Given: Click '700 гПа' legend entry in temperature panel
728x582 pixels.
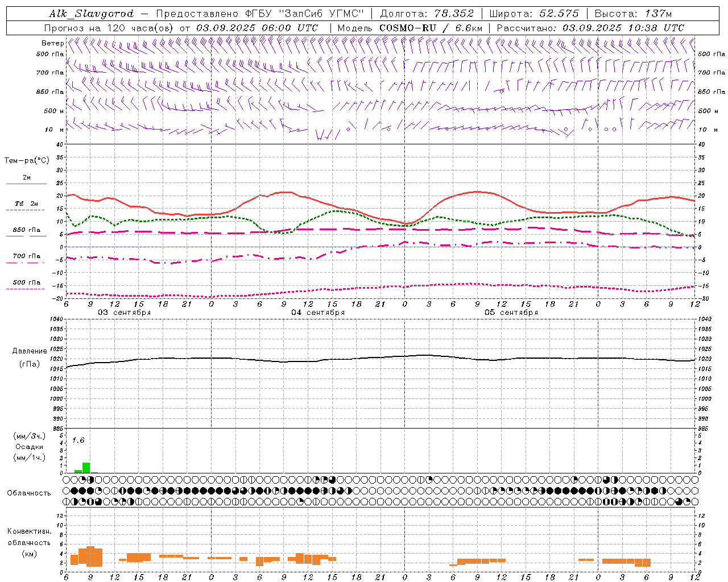Looking at the screenshot, I should [x=26, y=256].
